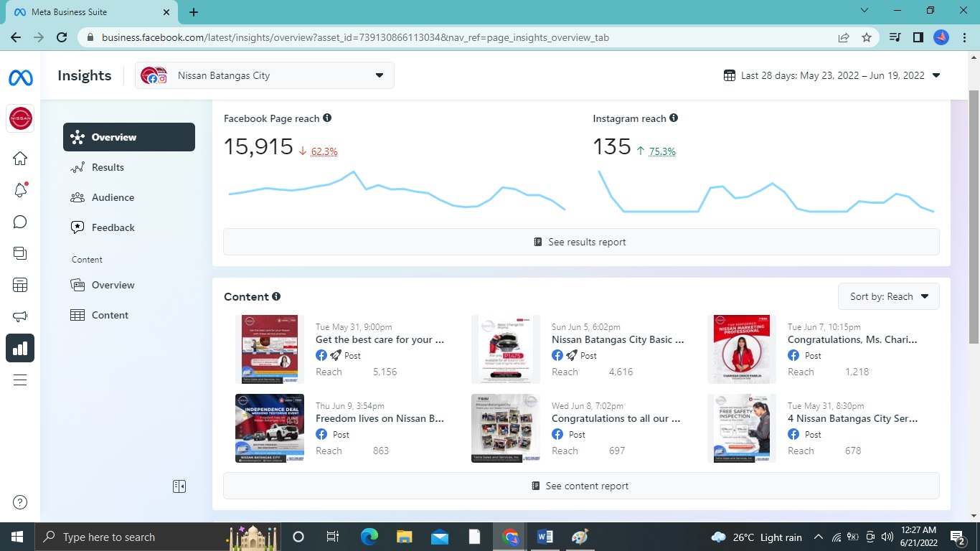
Task: Share this page from the address bar
Action: coord(844,37)
